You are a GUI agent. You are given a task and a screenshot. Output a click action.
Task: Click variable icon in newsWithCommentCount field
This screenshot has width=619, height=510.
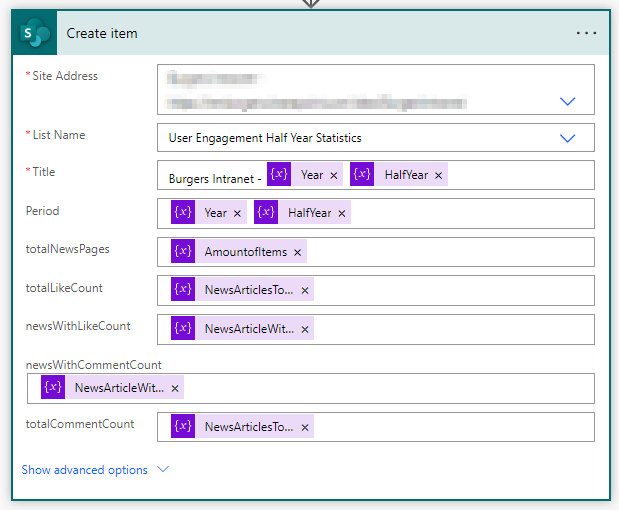53,387
